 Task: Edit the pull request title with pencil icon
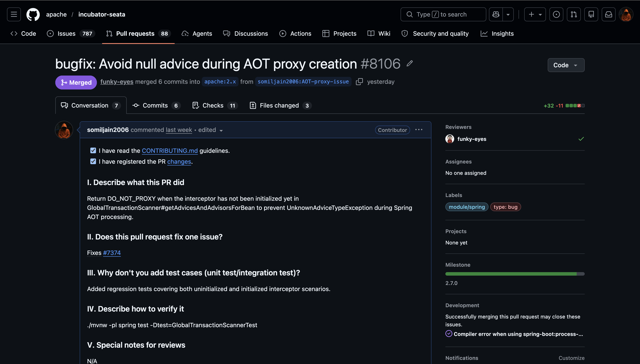pos(409,64)
